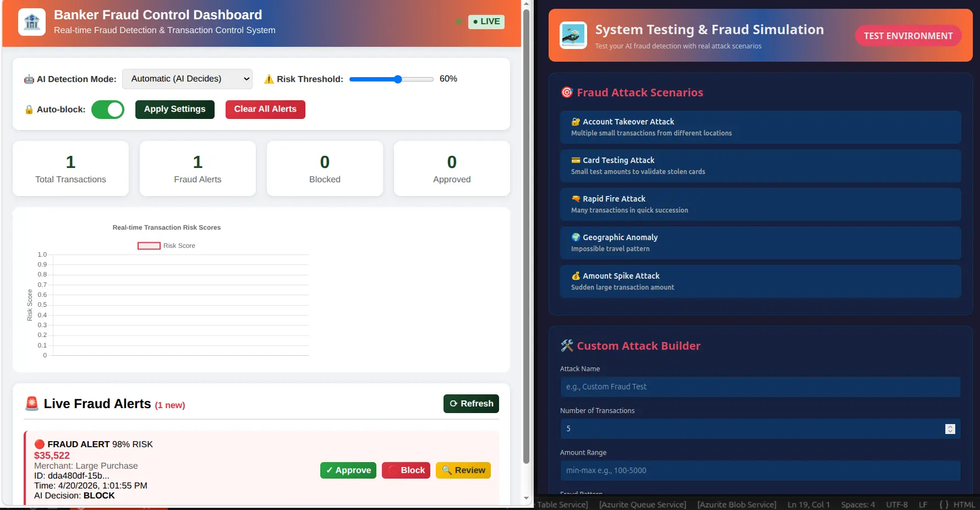This screenshot has height=510, width=980.
Task: Click the warning icon beside Risk Threshold
Action: pos(269,79)
